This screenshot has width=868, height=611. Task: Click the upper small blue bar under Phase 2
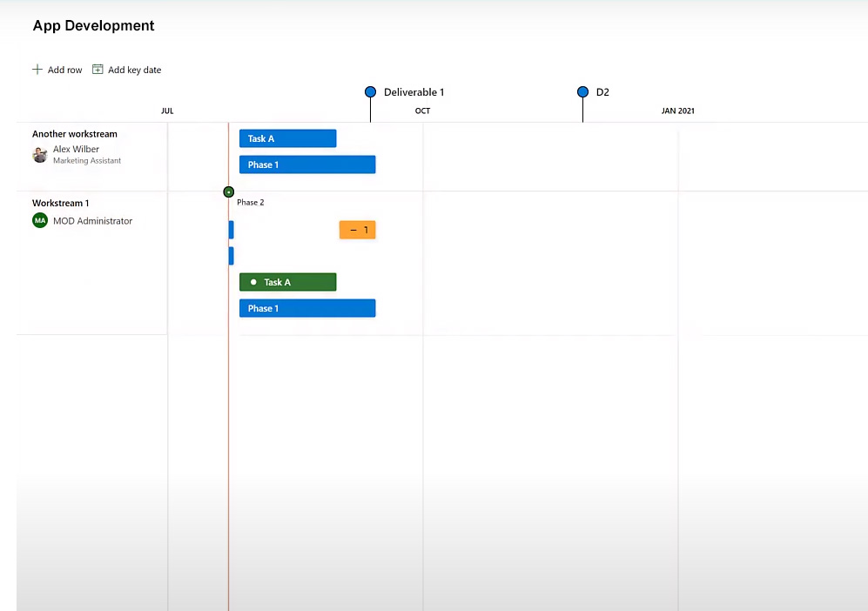[x=231, y=230]
